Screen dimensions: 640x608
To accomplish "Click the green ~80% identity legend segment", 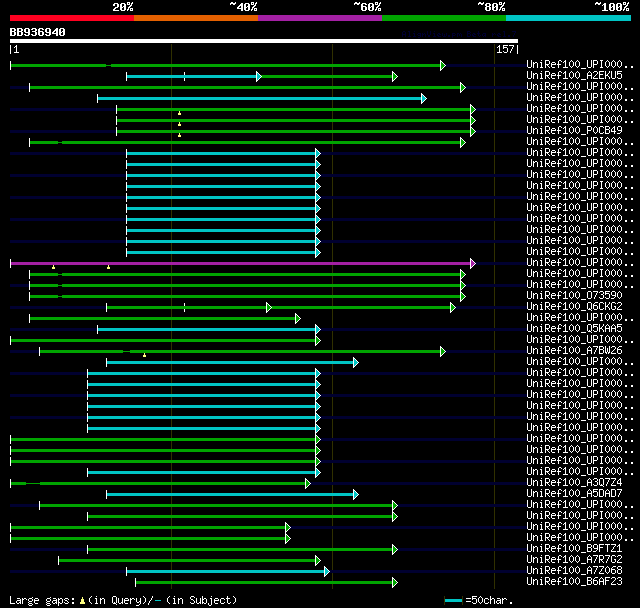I will [444, 18].
